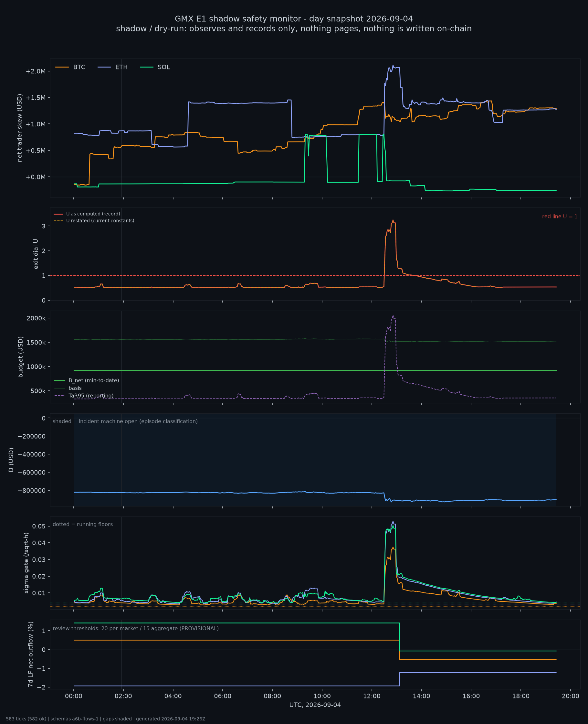Click the '0.04' sigma gate tick
588x724 pixels.
(39, 543)
